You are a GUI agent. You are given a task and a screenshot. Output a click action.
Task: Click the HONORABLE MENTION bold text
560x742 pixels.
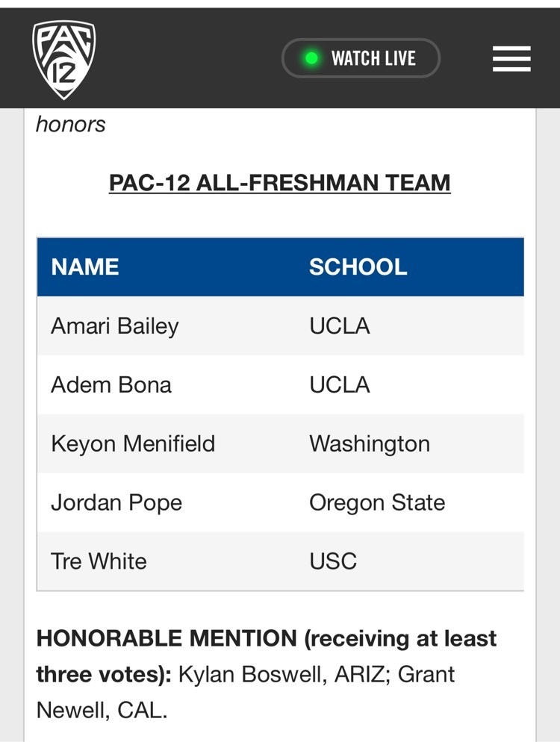(x=167, y=638)
